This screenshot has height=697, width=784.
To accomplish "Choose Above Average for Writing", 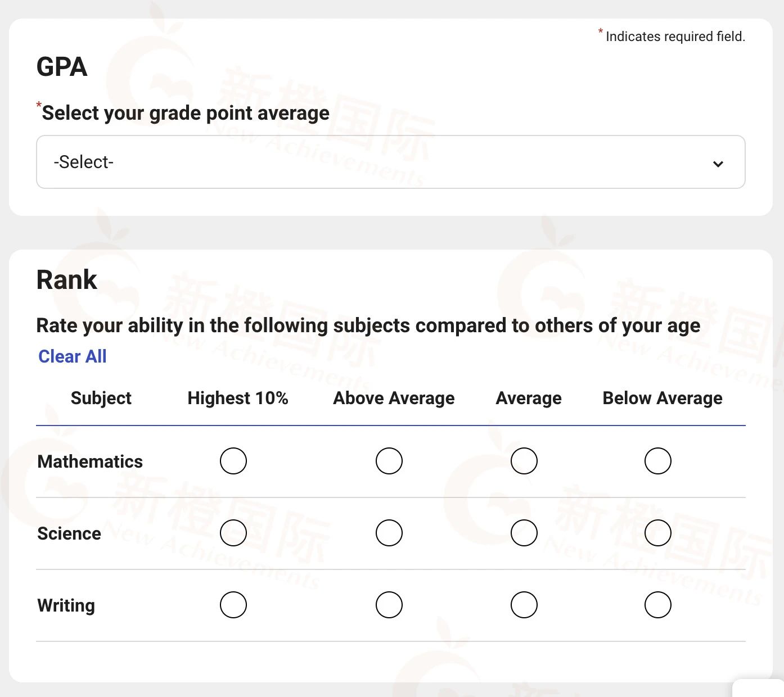I will [389, 605].
